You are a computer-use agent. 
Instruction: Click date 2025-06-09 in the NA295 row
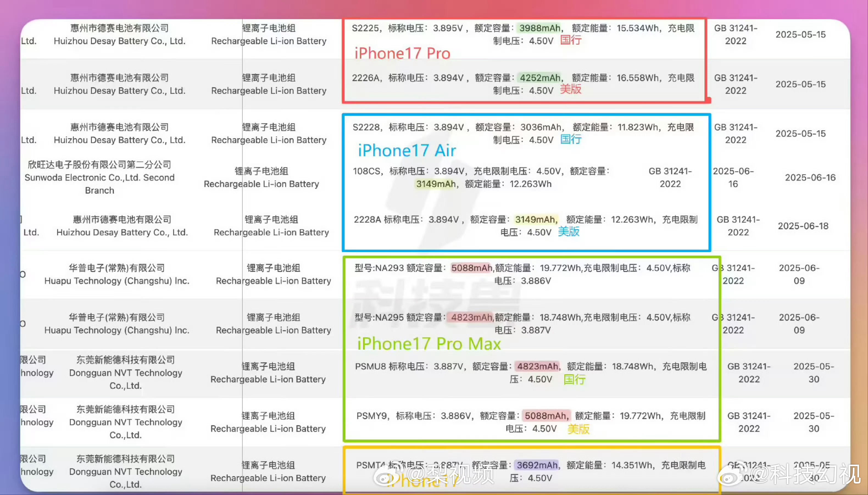799,324
